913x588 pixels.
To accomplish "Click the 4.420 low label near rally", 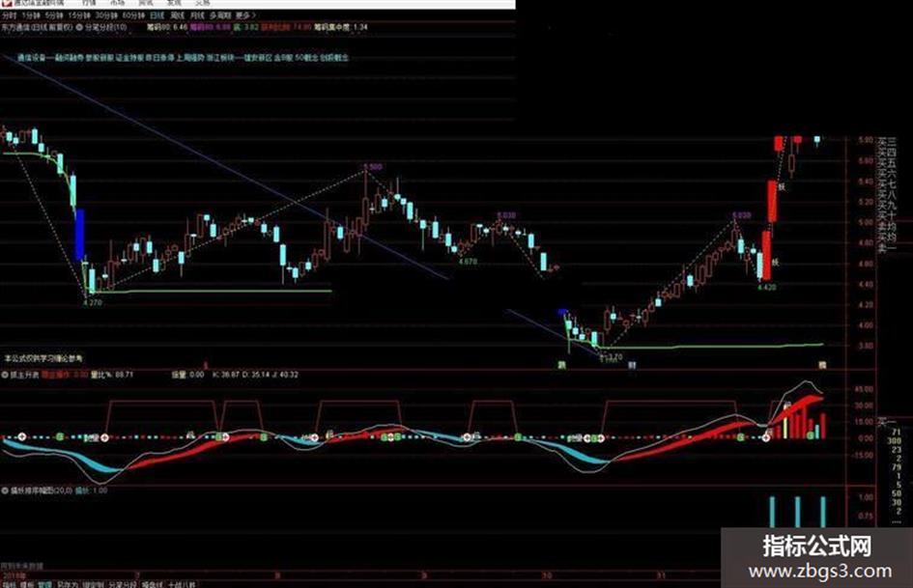I will pos(766,287).
